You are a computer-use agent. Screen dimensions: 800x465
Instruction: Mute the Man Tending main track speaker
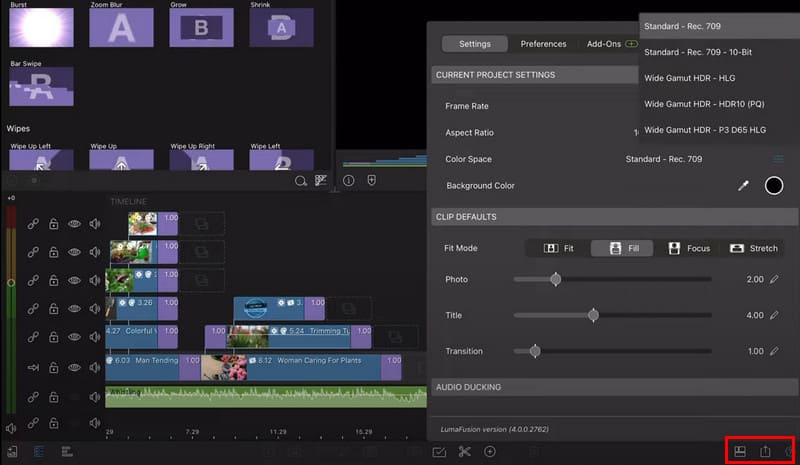(96, 367)
